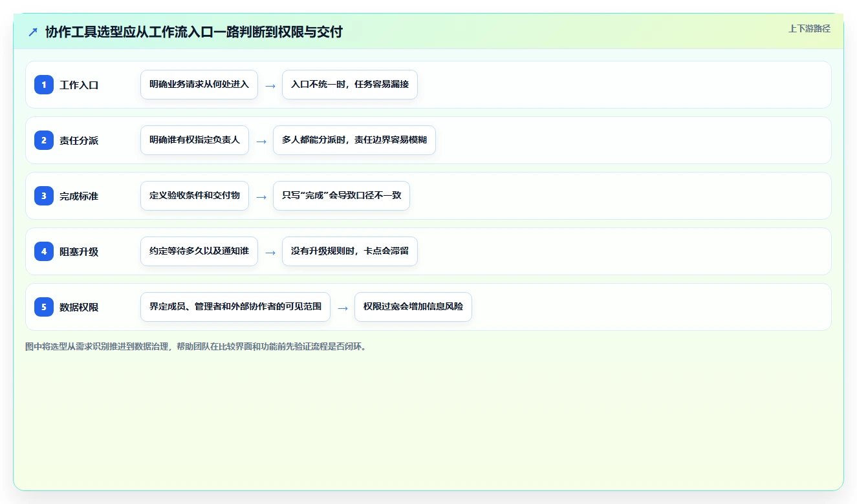Select the 数据权限 row label
Screen dimensions: 857x504
[79, 307]
